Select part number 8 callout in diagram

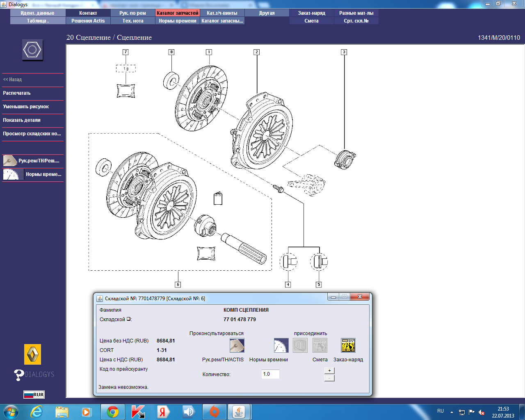[x=171, y=52]
